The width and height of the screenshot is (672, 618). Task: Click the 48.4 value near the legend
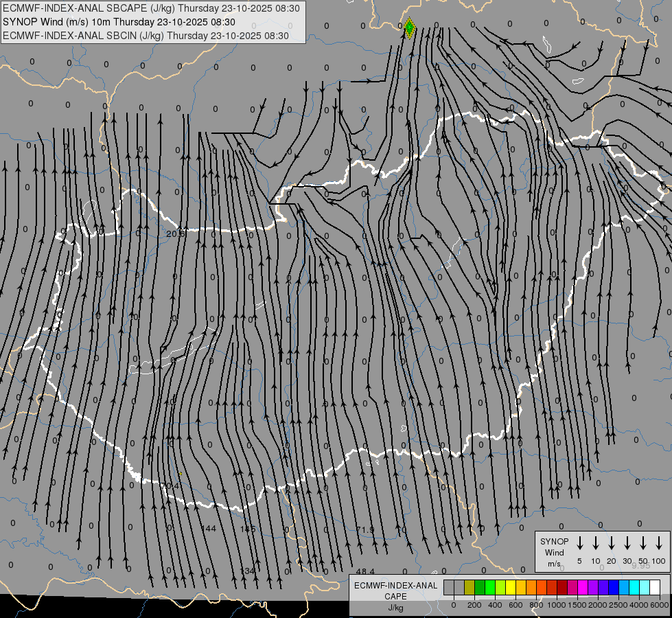pos(365,571)
